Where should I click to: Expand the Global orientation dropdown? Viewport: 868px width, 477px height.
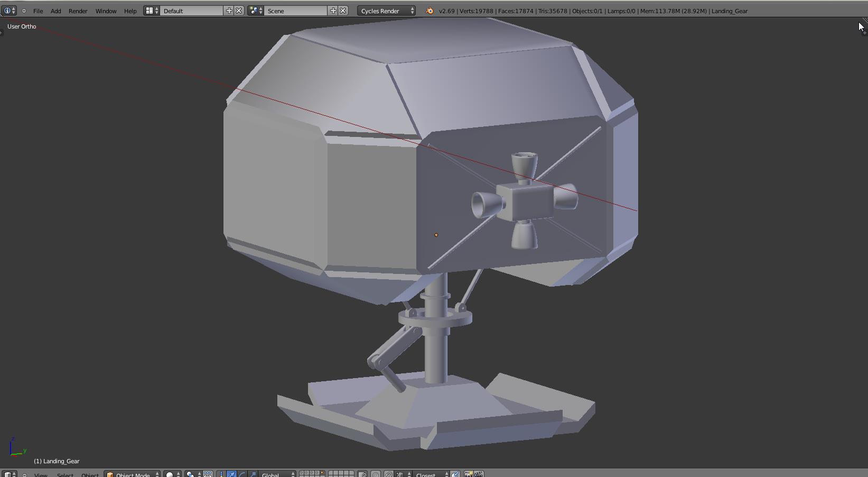277,474
